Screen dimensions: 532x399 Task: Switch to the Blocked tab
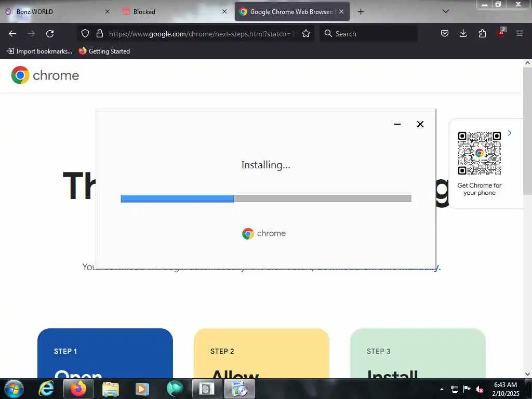[x=175, y=11]
